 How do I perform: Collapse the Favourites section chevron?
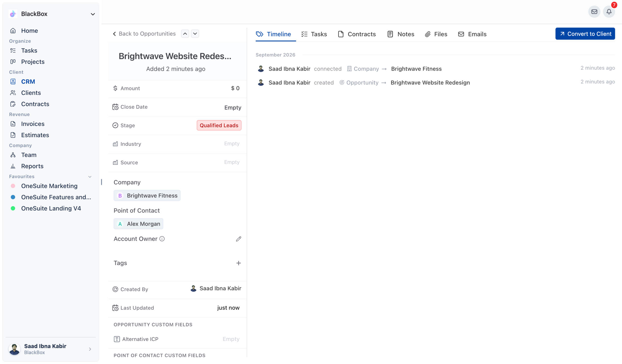90,177
